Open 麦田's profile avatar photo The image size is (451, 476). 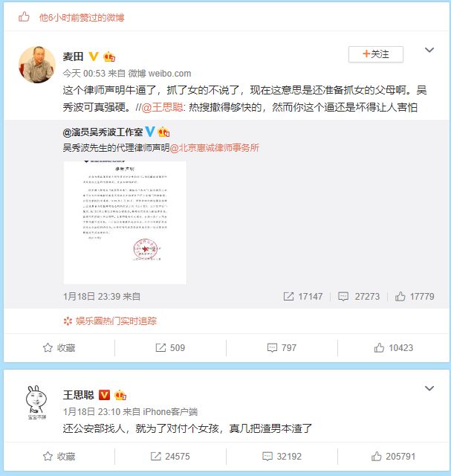coord(37,65)
